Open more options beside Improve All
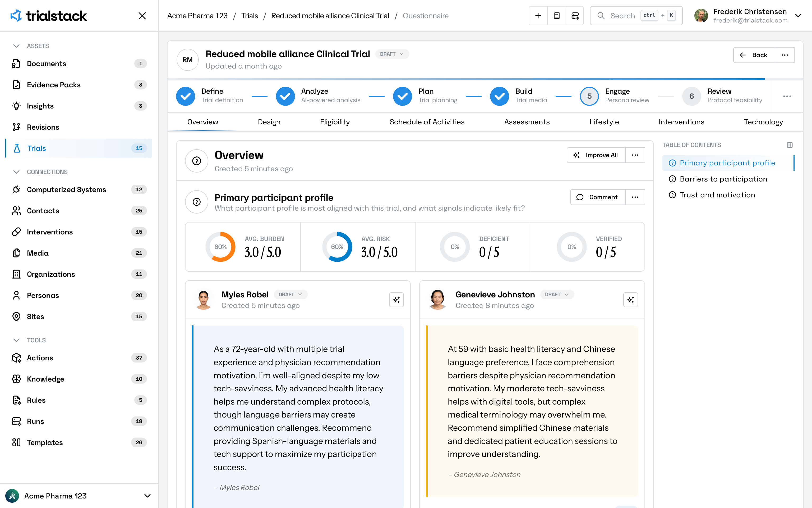 (635, 155)
